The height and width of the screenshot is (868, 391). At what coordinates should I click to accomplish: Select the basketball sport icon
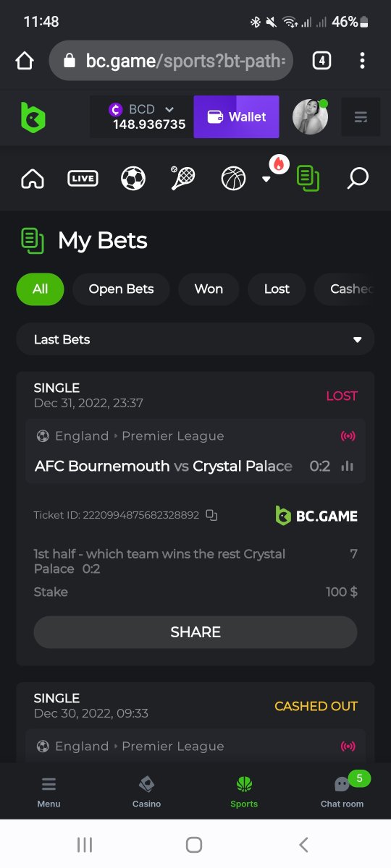point(233,178)
